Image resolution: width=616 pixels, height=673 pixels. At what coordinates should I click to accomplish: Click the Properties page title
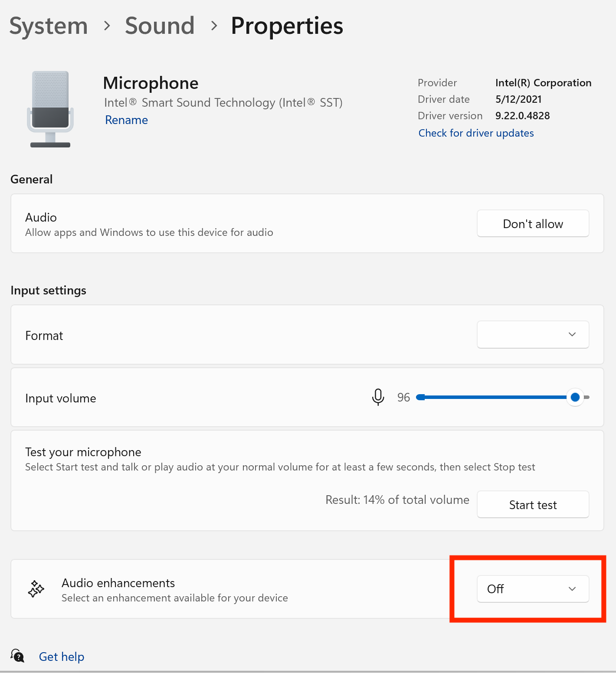coord(287,26)
